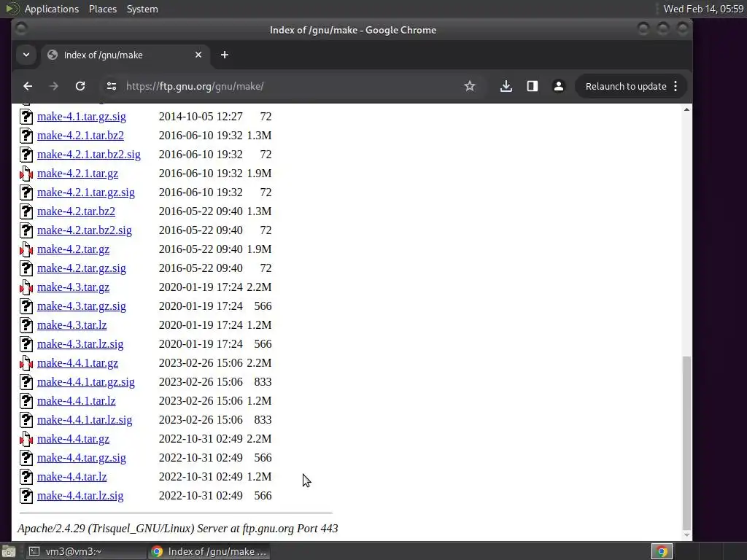Image resolution: width=747 pixels, height=560 pixels.
Task: Open a new browser tab
Action: click(225, 55)
